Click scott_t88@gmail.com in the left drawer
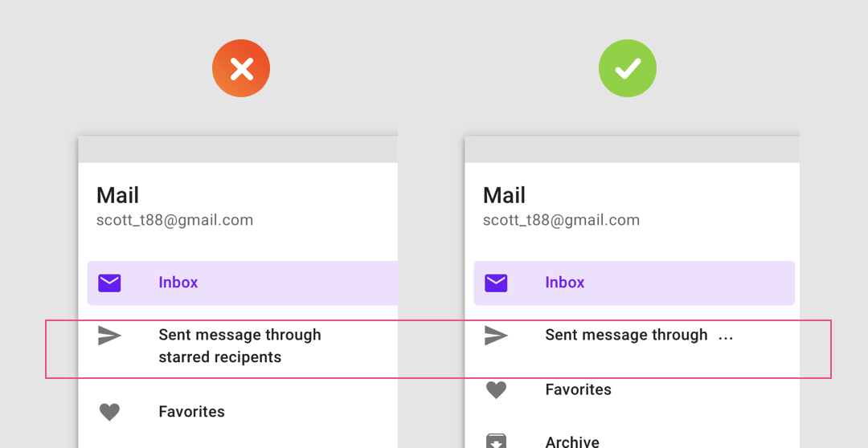This screenshot has width=868, height=448. (175, 220)
